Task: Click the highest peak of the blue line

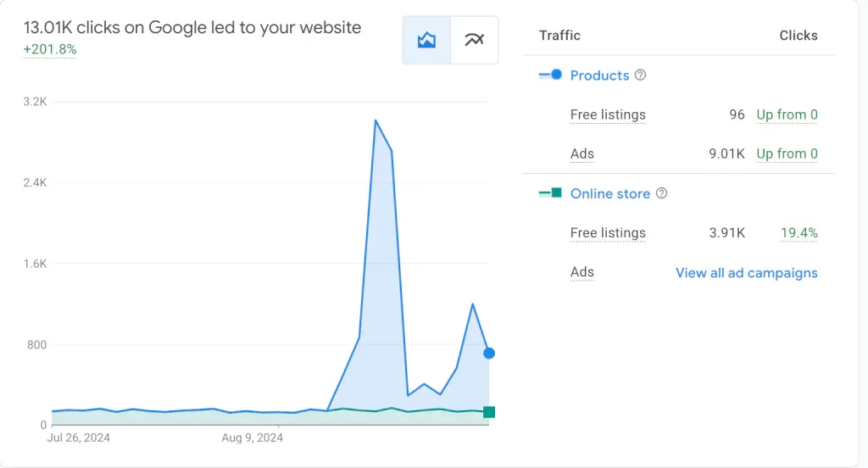Action: coord(376,120)
